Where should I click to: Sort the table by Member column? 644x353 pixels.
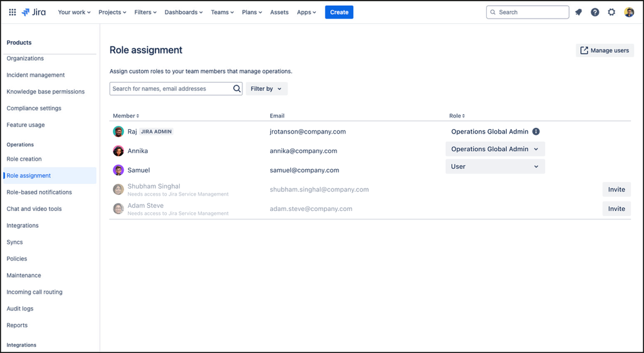click(x=126, y=116)
